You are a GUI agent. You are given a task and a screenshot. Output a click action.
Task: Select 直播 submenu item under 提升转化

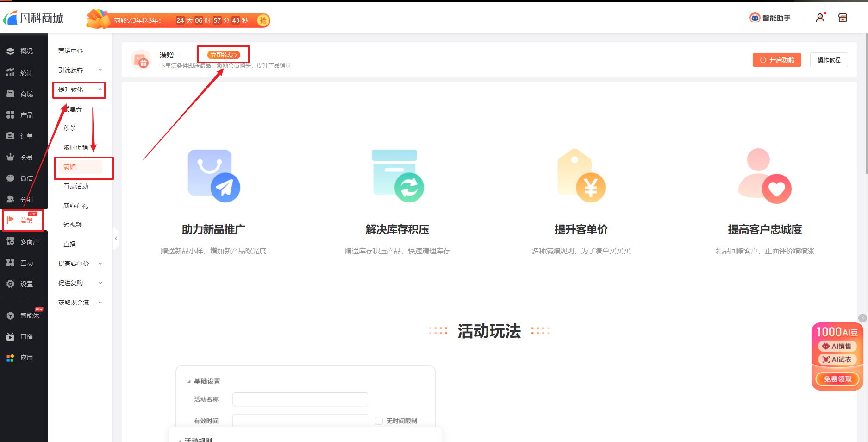(x=69, y=244)
